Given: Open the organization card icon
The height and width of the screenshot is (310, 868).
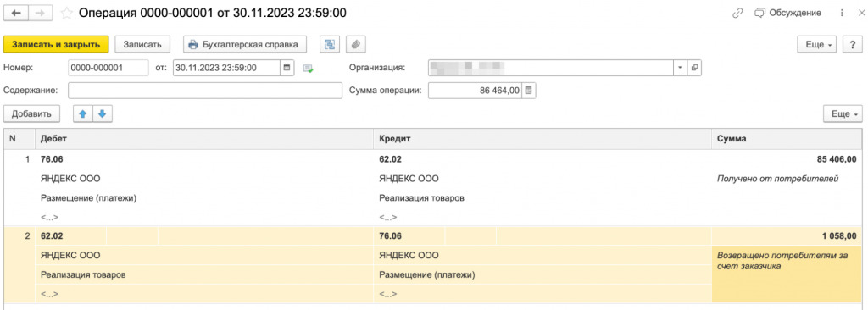Looking at the screenshot, I should click(695, 68).
